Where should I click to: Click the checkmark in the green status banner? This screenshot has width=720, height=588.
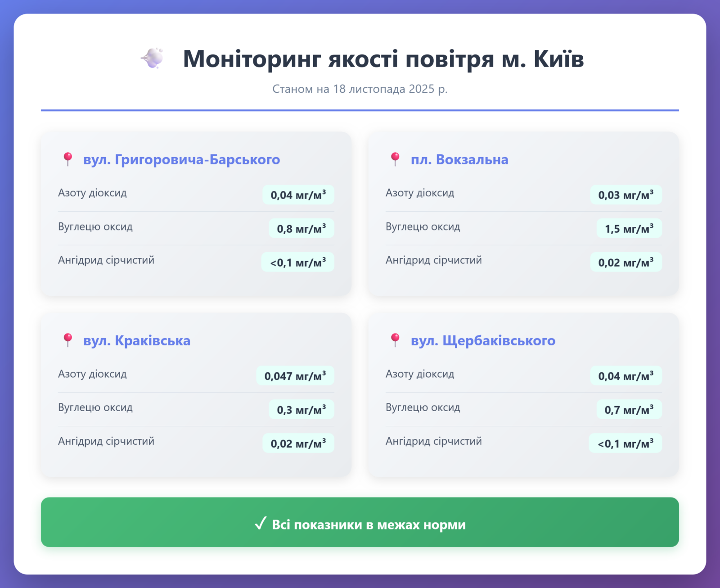(261, 524)
